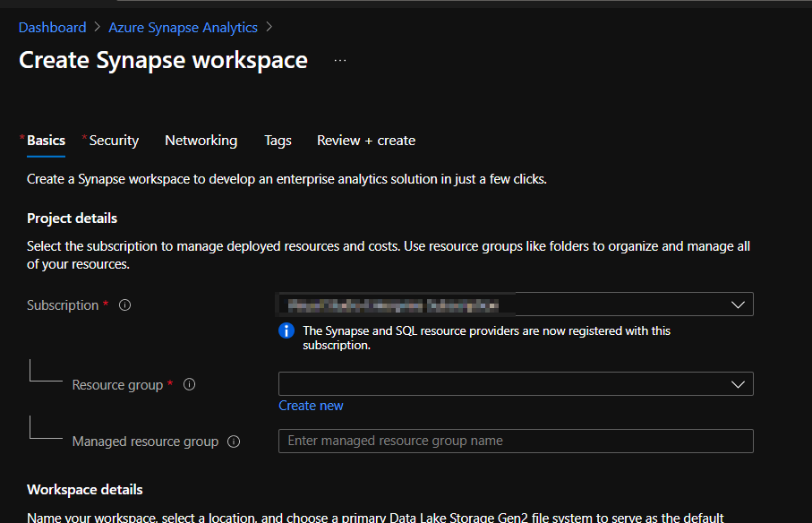Click the Managed resource group info icon
The height and width of the screenshot is (523, 812).
[x=234, y=442]
